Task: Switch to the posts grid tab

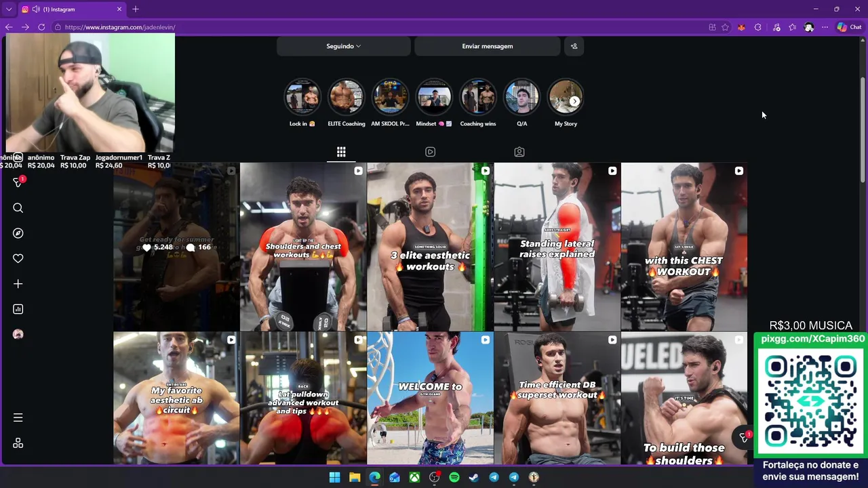Action: (x=341, y=152)
